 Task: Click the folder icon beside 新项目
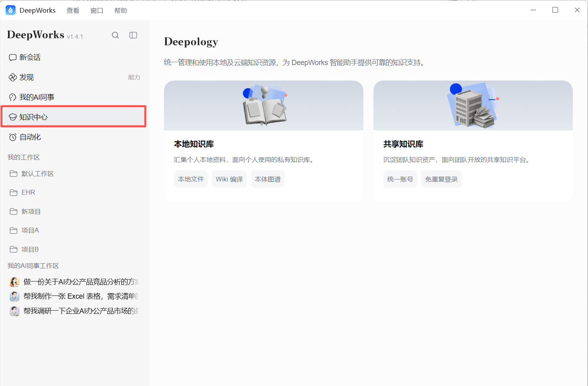pos(14,211)
